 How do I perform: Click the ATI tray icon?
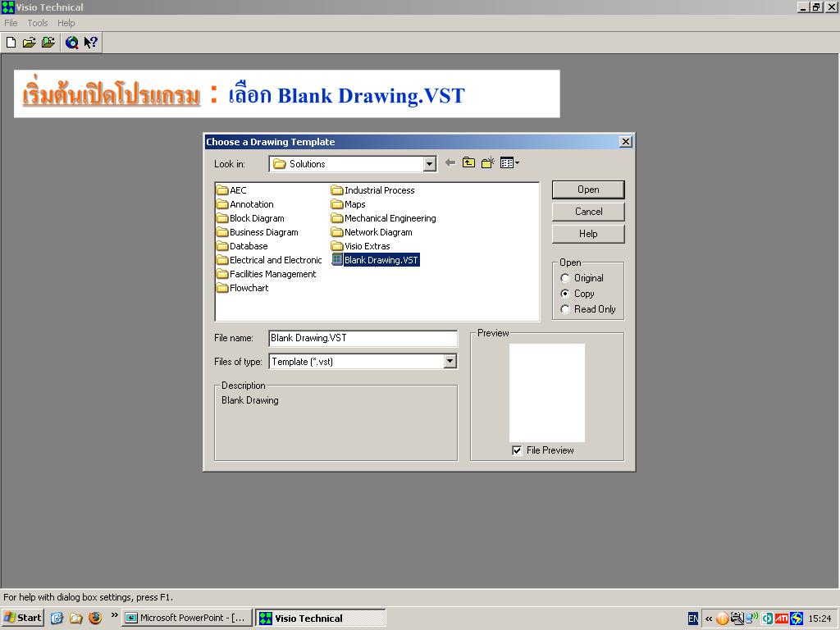click(x=782, y=619)
